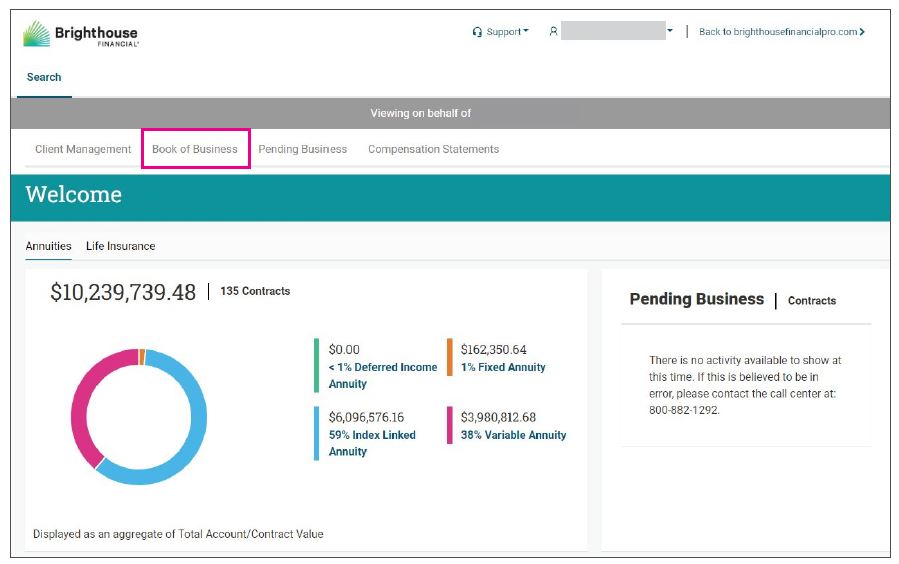Switch to the Life Insurance tab
This screenshot has width=899, height=564.
[120, 246]
